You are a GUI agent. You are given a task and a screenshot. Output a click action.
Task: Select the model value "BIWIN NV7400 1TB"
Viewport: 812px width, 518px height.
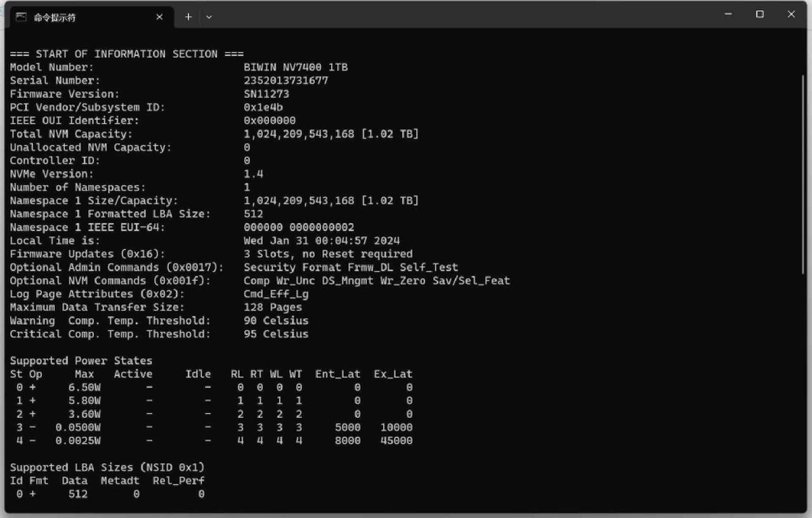pos(296,67)
